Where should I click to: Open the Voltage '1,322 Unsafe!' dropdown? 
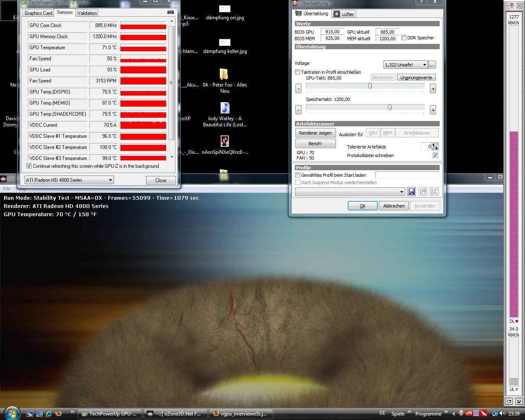click(405, 65)
